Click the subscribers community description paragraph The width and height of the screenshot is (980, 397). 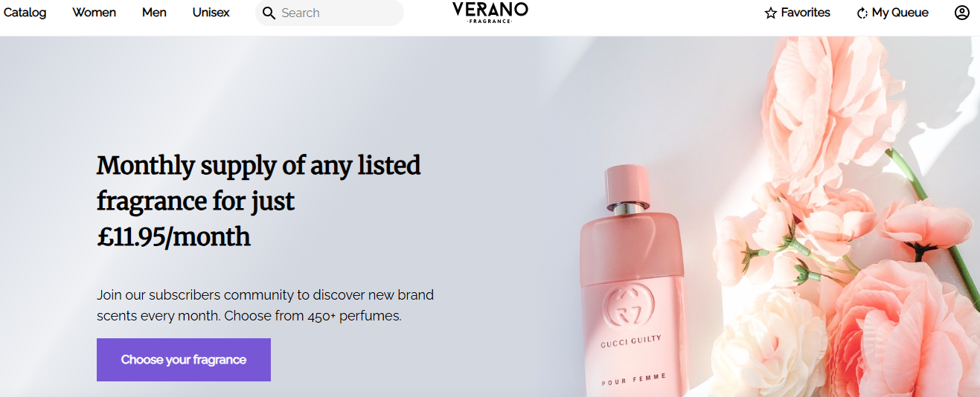tap(265, 306)
